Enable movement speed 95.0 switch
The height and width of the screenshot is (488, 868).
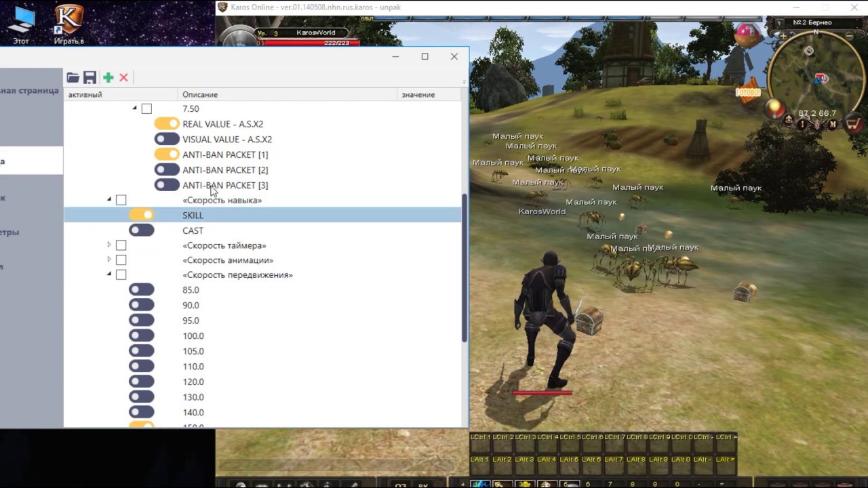142,321
